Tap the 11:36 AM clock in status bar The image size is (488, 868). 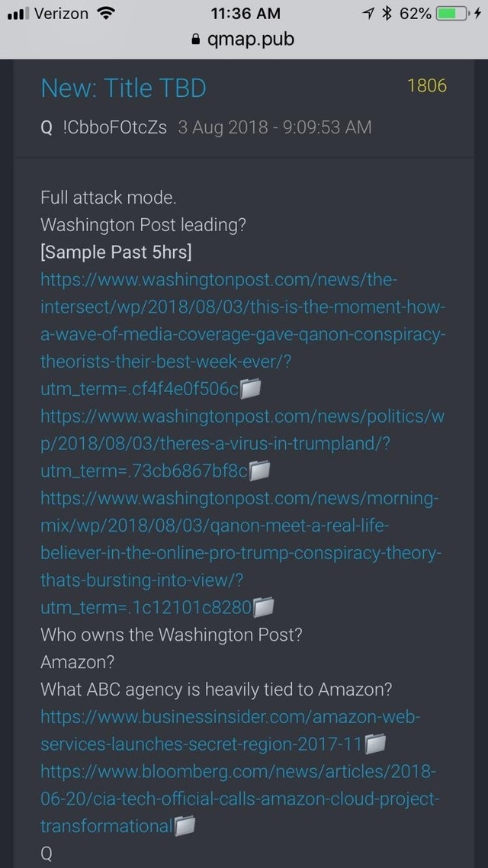pos(246,13)
